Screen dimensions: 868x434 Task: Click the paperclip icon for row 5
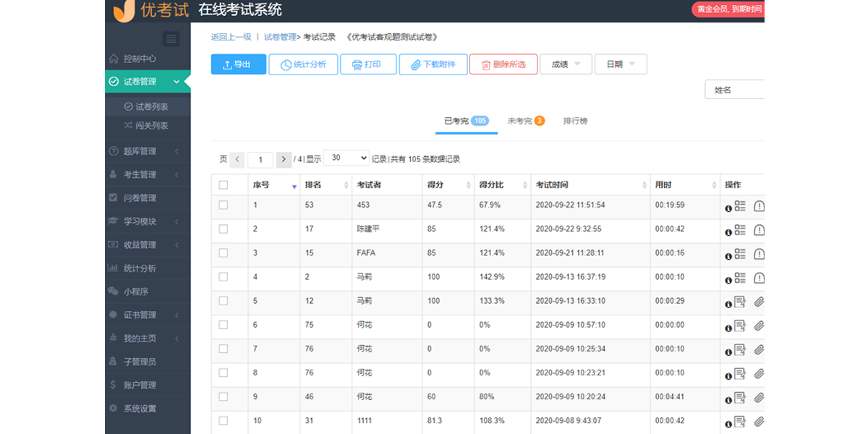tap(759, 302)
